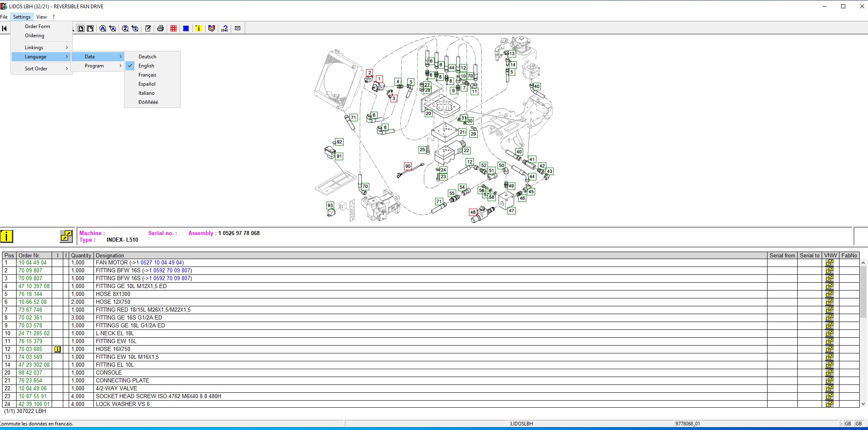Follow the blue link 1 0527 10 04 49 04
Screen dimensions: 868x430
click(159, 263)
